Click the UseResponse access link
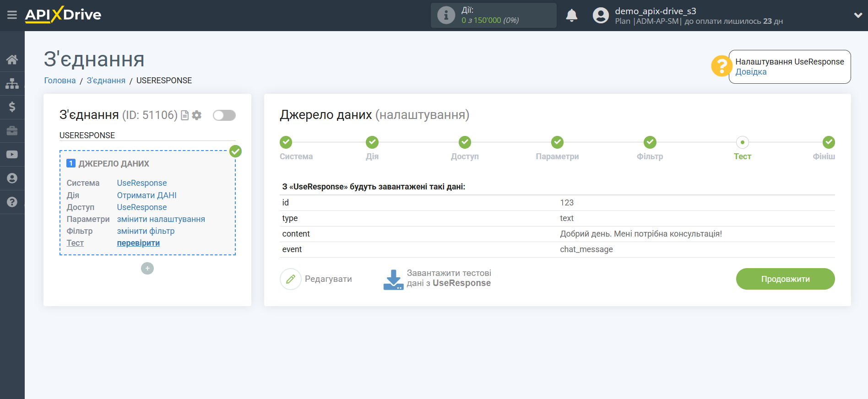 click(x=142, y=207)
